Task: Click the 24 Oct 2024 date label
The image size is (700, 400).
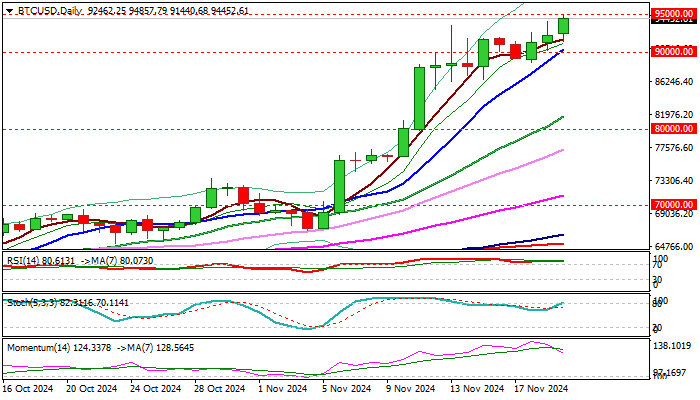Action: [156, 389]
